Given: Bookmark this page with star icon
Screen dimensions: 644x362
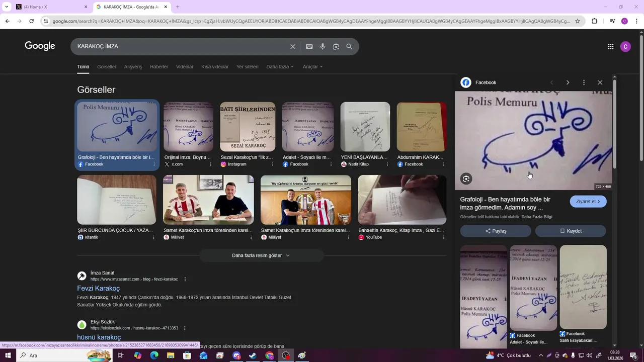Looking at the screenshot, I should 578,21.
